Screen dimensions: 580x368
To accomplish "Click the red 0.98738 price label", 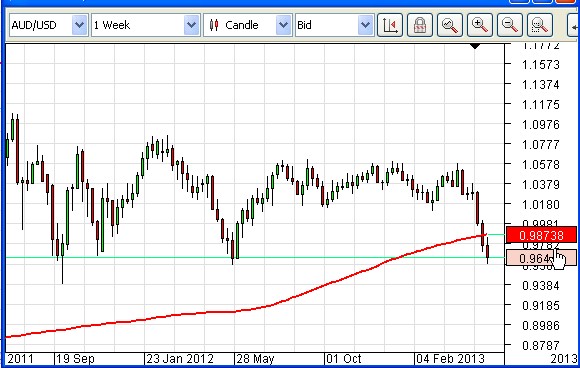I will pyautogui.click(x=541, y=235).
